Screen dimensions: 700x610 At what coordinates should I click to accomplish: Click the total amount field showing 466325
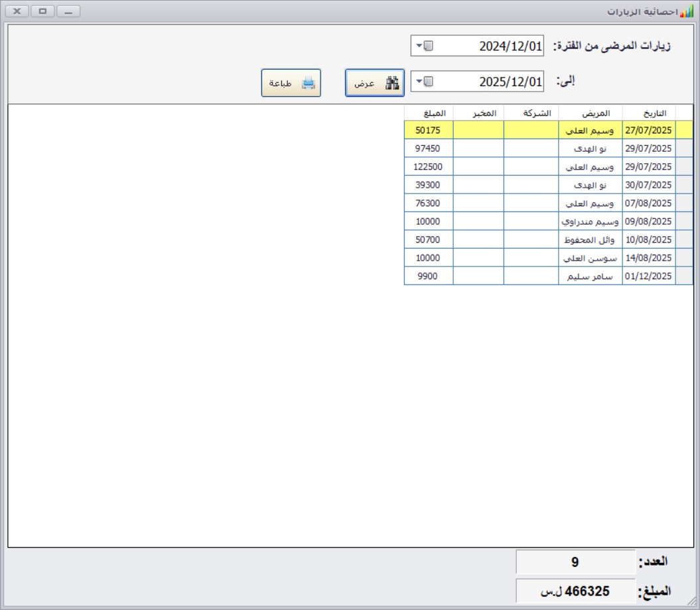[x=575, y=591]
